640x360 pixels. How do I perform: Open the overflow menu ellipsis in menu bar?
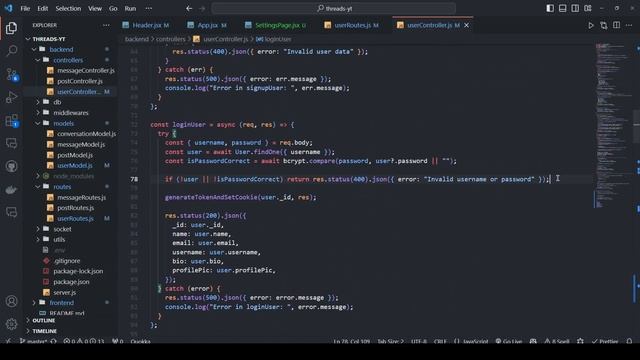[149, 9]
